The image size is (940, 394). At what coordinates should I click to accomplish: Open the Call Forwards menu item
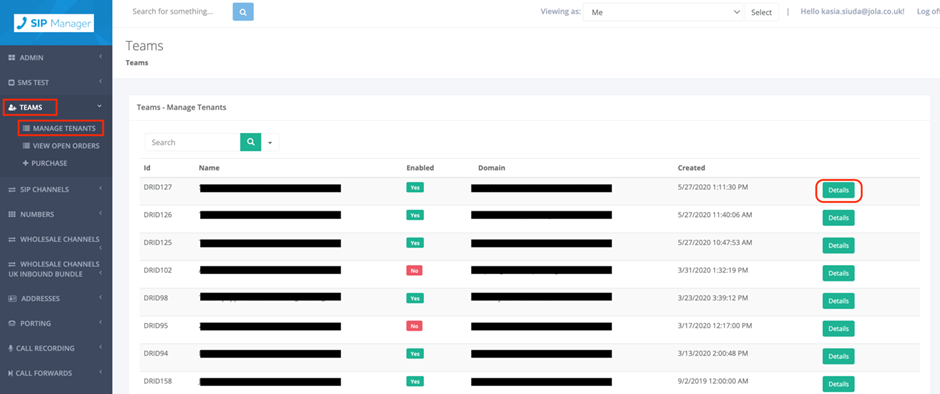44,373
